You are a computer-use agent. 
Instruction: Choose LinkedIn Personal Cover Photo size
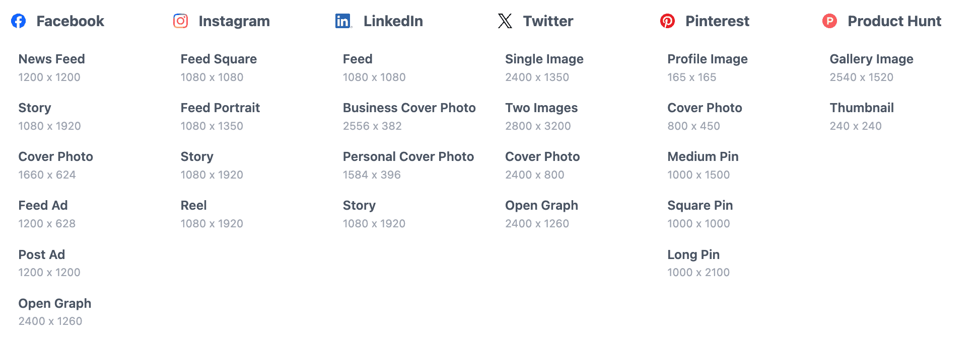(x=408, y=165)
